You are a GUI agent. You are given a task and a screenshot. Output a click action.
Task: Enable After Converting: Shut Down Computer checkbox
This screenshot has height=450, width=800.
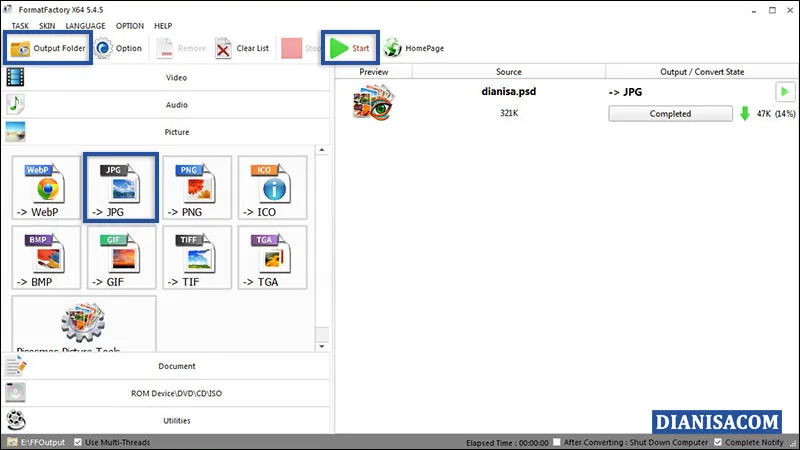coord(557,442)
